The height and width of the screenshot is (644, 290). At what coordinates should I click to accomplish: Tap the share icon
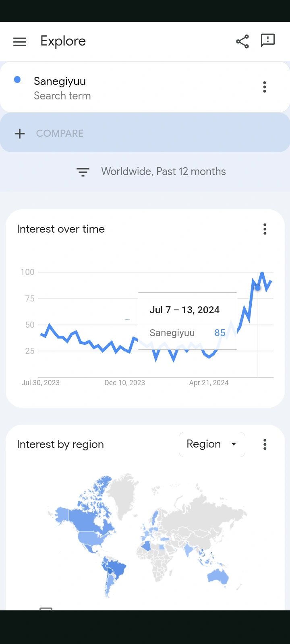click(x=242, y=41)
